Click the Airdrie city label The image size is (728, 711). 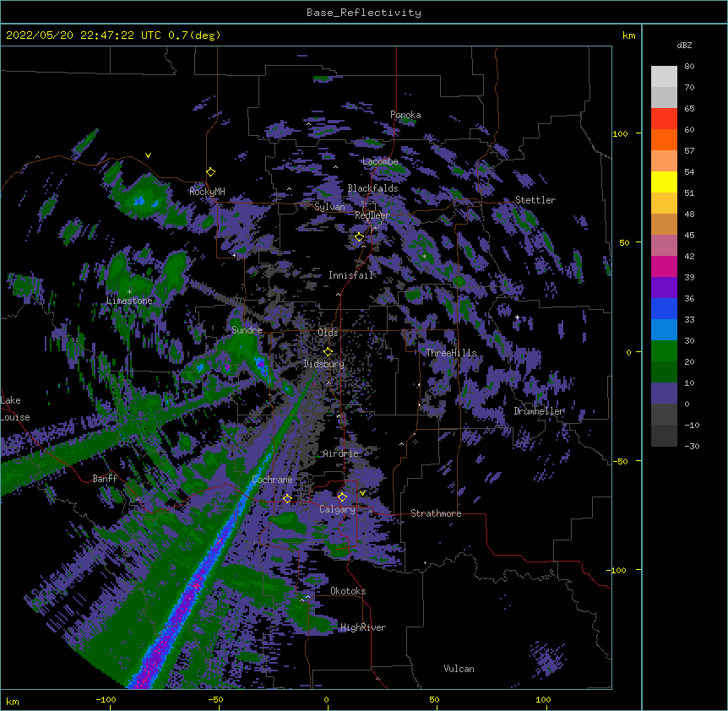click(x=341, y=453)
